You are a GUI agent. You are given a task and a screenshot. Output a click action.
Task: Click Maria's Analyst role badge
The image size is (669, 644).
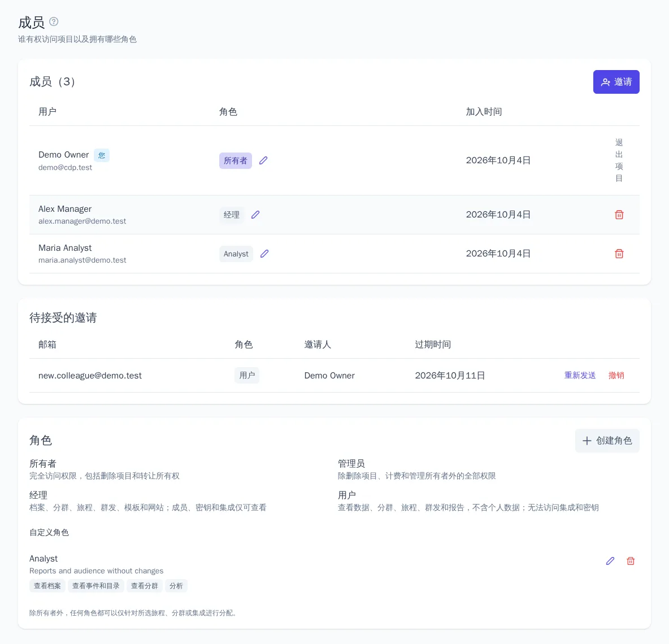[236, 254]
